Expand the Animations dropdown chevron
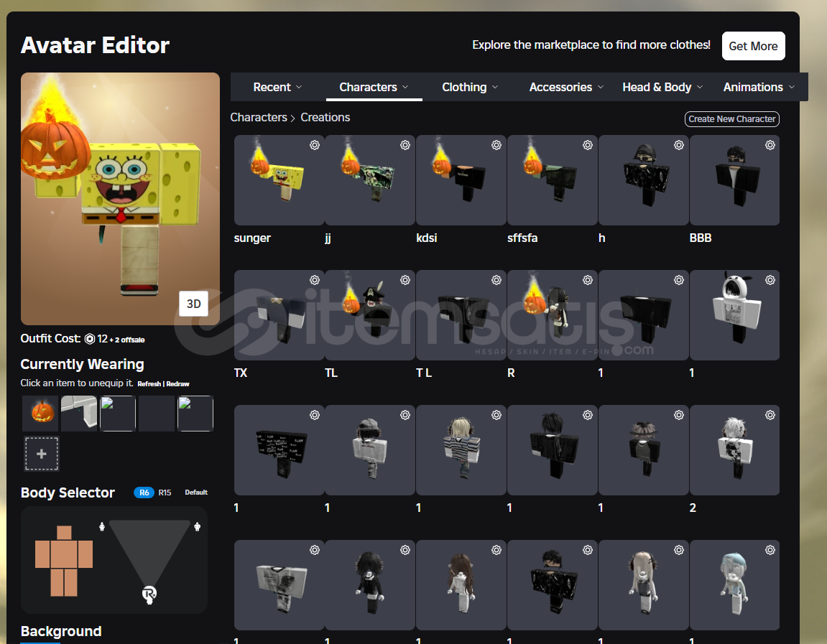The width and height of the screenshot is (827, 644). tap(792, 87)
